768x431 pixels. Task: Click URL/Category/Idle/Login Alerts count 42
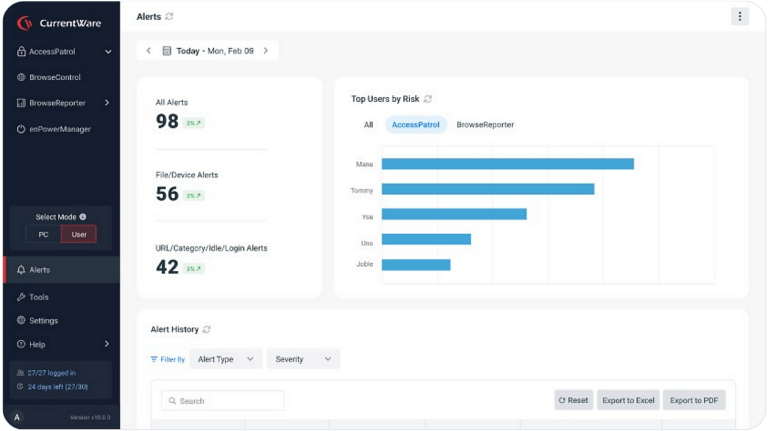(x=167, y=267)
